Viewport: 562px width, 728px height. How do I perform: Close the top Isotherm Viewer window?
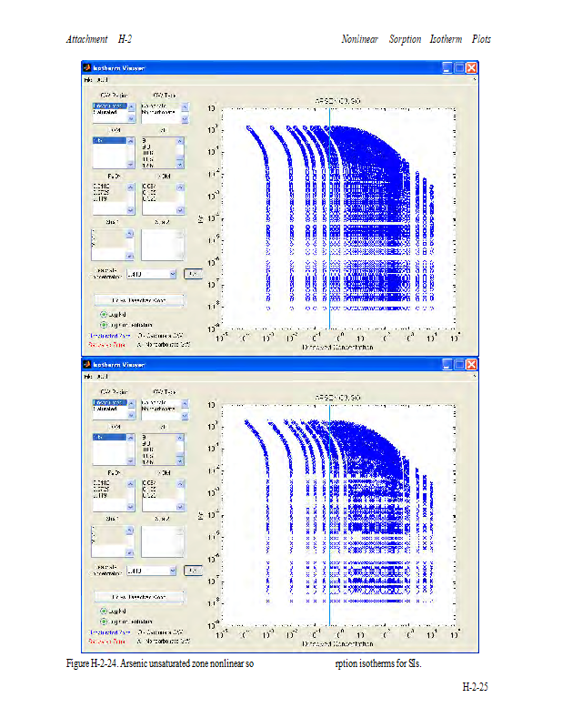472,68
